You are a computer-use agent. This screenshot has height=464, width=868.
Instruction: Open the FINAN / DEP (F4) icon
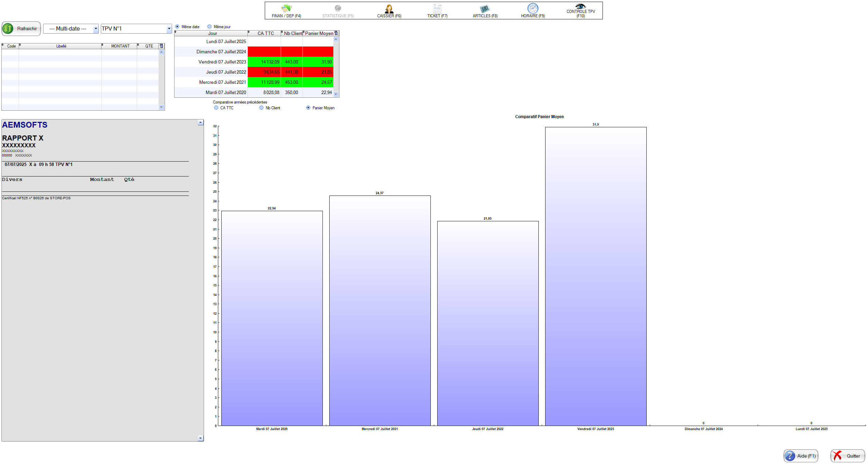coord(286,8)
